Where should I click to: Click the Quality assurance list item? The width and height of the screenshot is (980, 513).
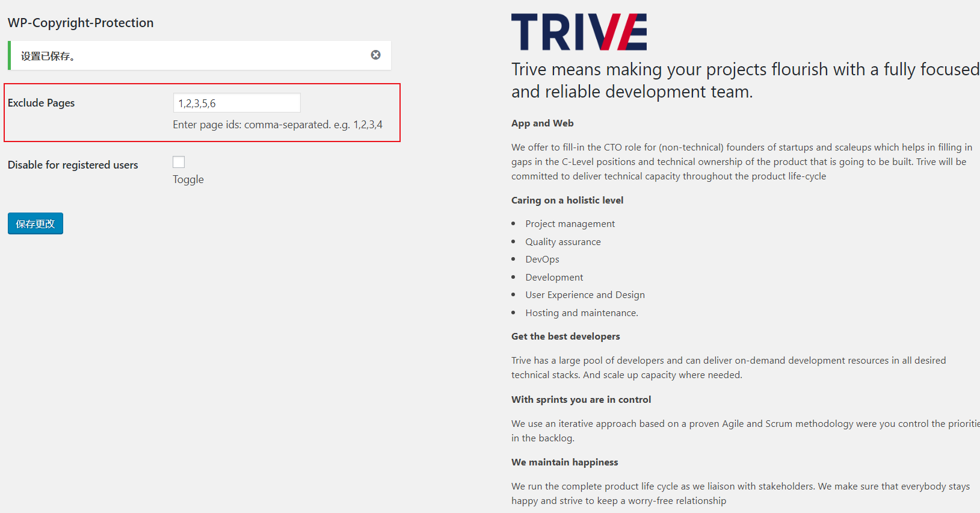[563, 242]
